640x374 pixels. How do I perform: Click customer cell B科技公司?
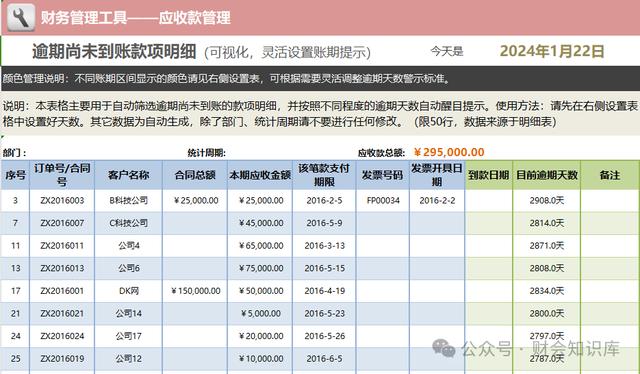click(129, 200)
